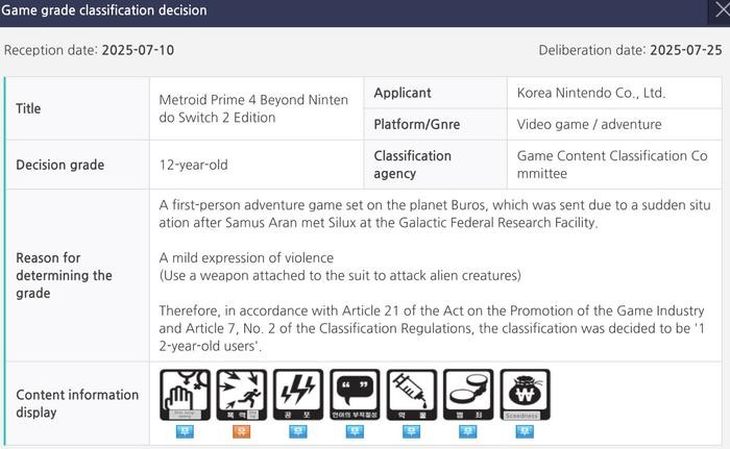
Task: Click the fear lightning-bolt descriptor icon
Action: click(298, 395)
